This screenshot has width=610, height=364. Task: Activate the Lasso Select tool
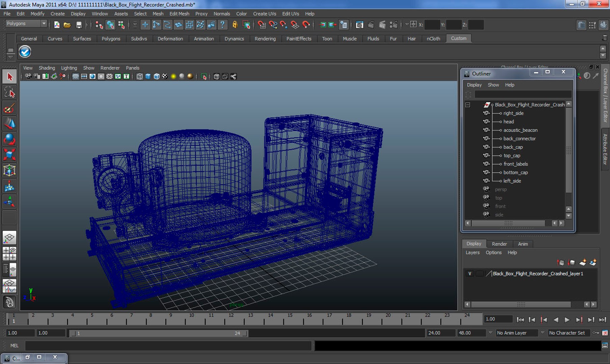click(x=9, y=93)
